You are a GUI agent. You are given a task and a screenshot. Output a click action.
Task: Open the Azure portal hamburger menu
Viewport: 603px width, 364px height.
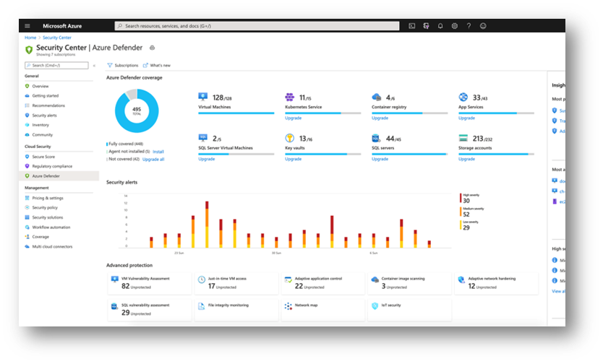27,26
